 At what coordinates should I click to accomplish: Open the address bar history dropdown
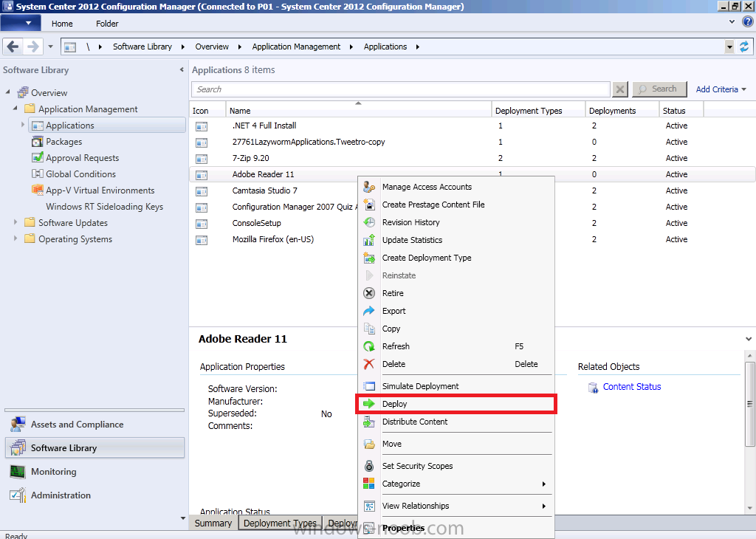pyautogui.click(x=729, y=47)
